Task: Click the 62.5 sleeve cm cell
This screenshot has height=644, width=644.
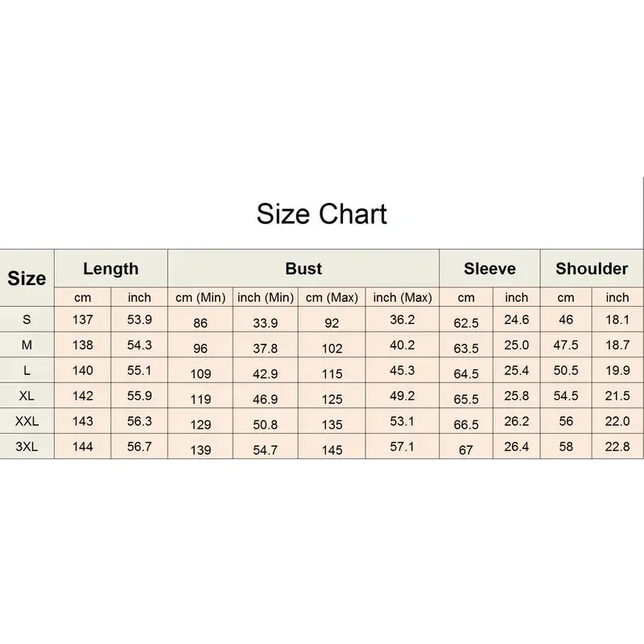Action: click(466, 323)
